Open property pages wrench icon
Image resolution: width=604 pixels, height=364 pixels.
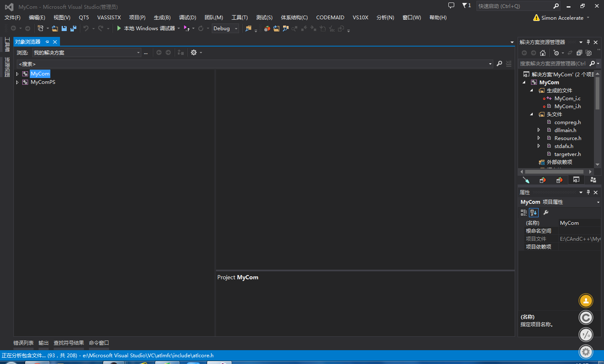[546, 213]
